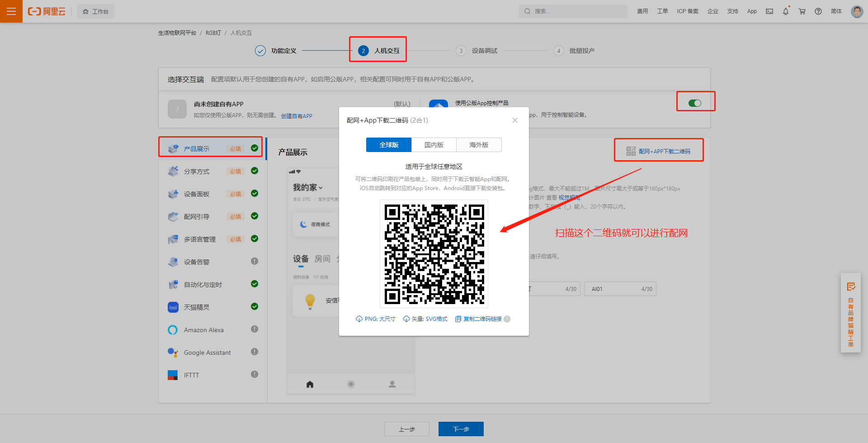Open the 工单 menu
Screen dimensions: 868x443
tap(662, 11)
